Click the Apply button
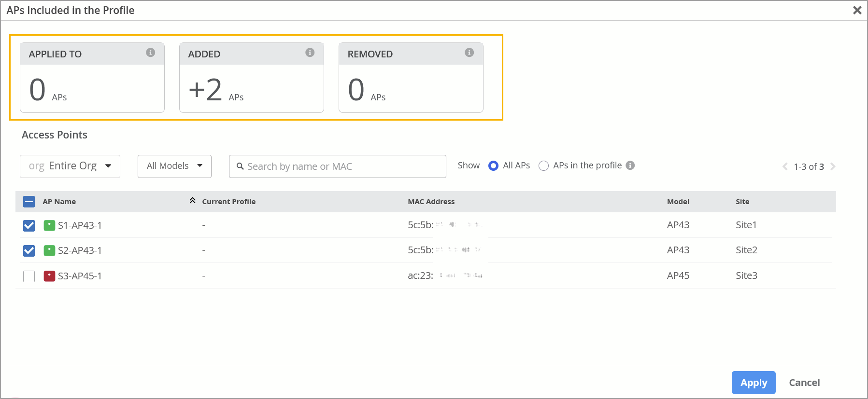Image resolution: width=868 pixels, height=399 pixels. click(753, 383)
